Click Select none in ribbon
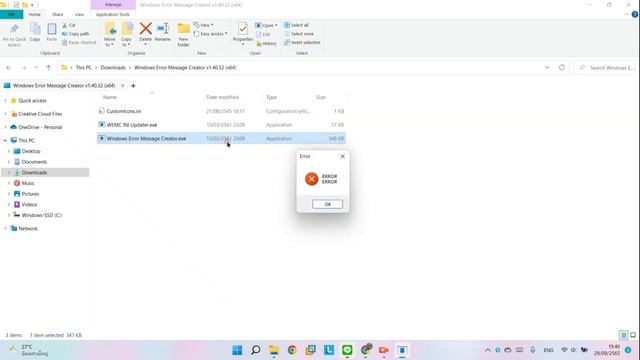Screen dimensions: 640x360 point(299,34)
